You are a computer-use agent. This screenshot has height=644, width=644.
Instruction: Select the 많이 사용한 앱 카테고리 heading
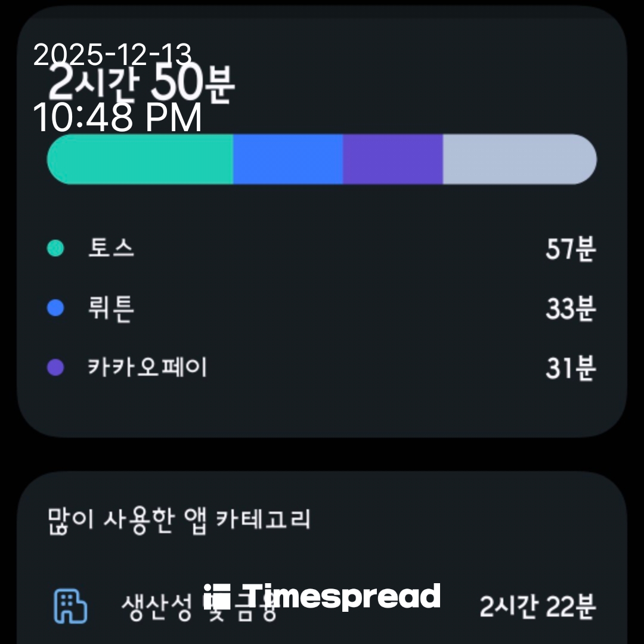pyautogui.click(x=179, y=519)
